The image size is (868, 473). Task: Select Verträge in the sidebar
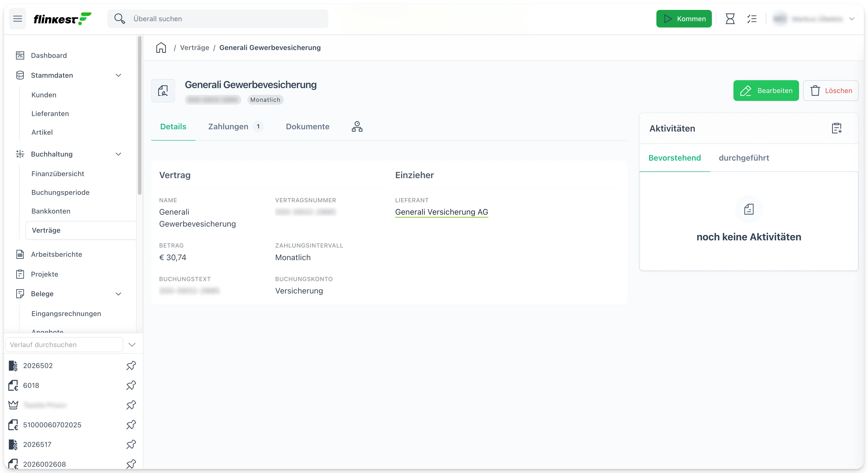click(81, 230)
